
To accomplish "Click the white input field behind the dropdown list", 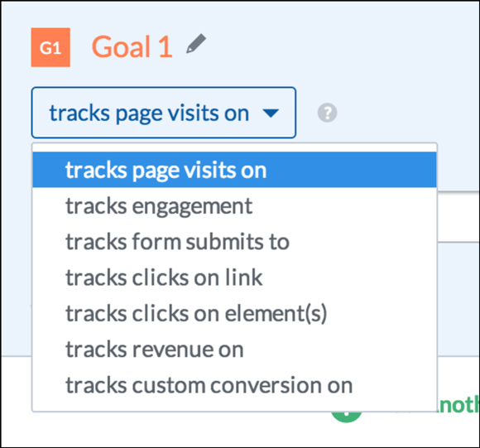I will click(x=458, y=217).
